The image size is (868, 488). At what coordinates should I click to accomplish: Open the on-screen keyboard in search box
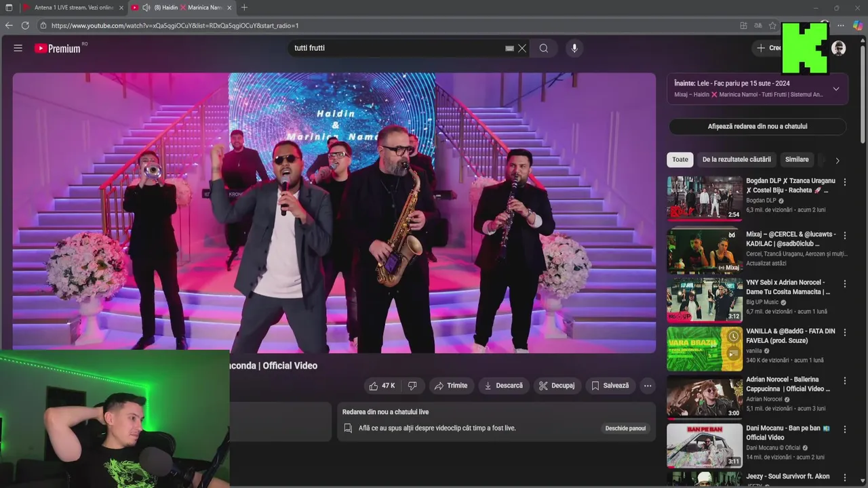(509, 48)
